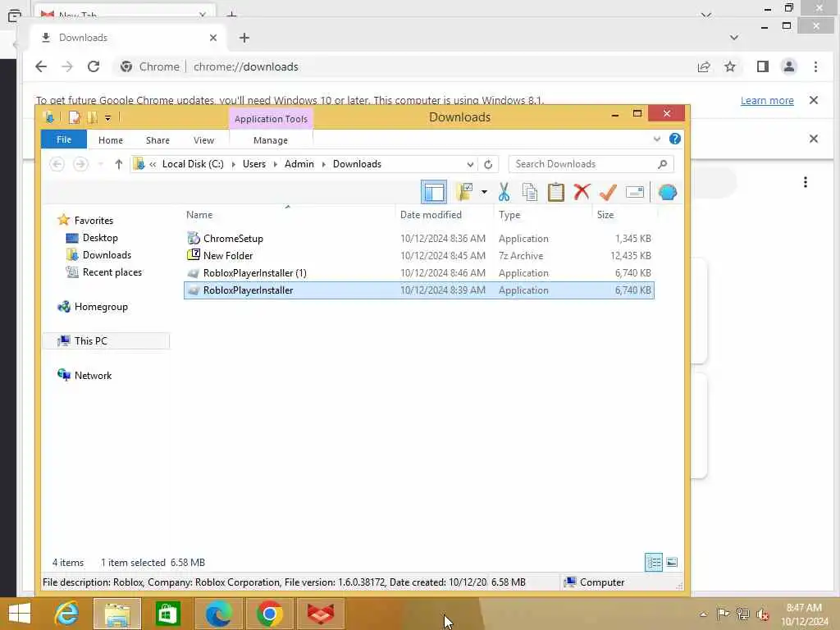Viewport: 840px width, 630px height.
Task: Click Admin in the address breadcrumb
Action: pos(299,164)
